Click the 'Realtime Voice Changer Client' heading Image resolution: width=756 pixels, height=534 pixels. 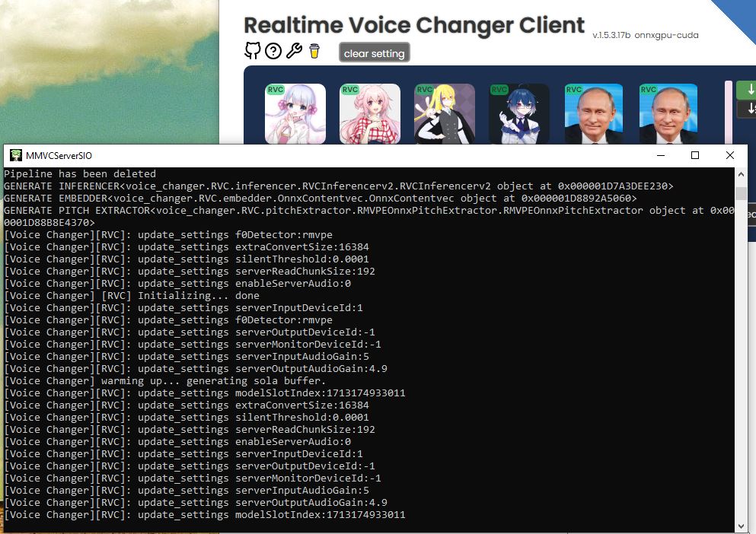[x=414, y=25]
